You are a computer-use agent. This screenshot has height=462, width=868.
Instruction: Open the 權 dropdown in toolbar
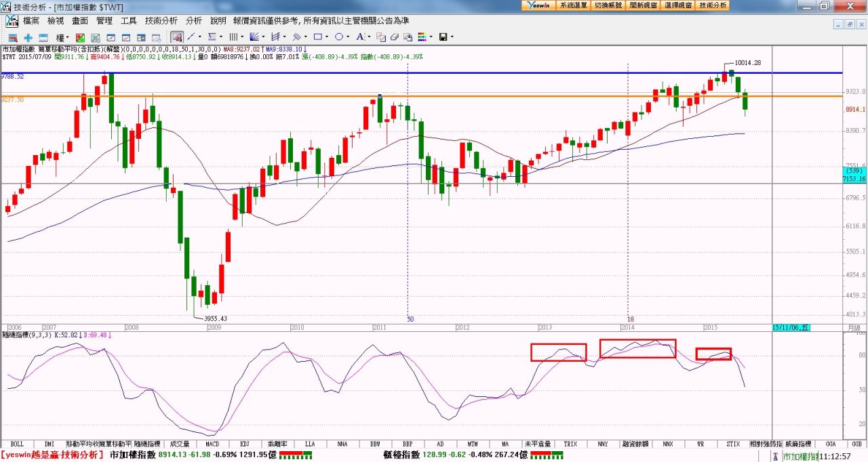[x=62, y=37]
